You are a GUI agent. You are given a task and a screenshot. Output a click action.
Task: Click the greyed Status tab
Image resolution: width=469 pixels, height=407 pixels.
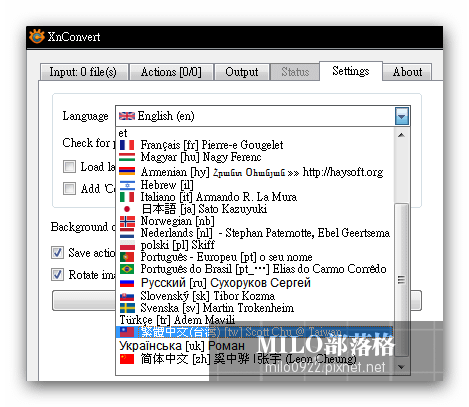click(x=295, y=72)
